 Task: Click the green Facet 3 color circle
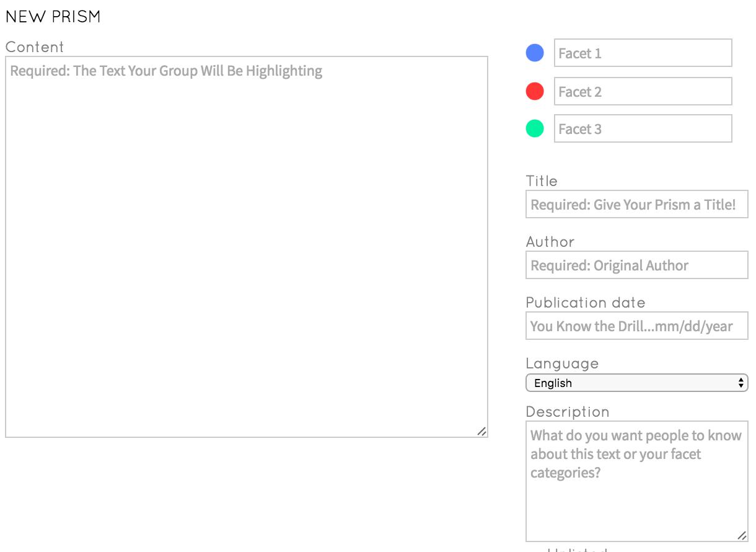coord(535,129)
